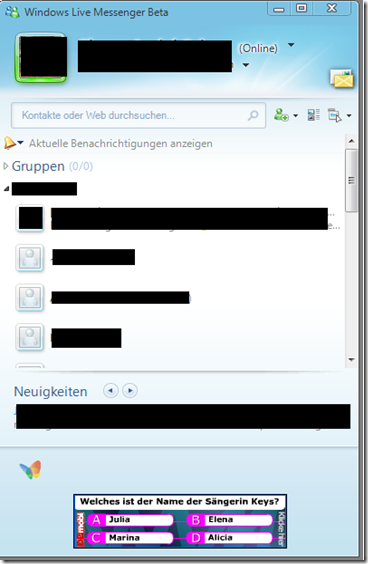The width and height of the screenshot is (368, 564).
Task: Click the (Online) status text
Action: point(258,48)
